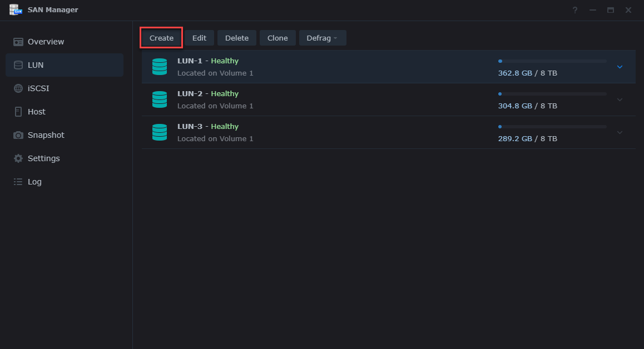Image resolution: width=644 pixels, height=349 pixels.
Task: Click the Overview sidebar icon
Action: 18,42
